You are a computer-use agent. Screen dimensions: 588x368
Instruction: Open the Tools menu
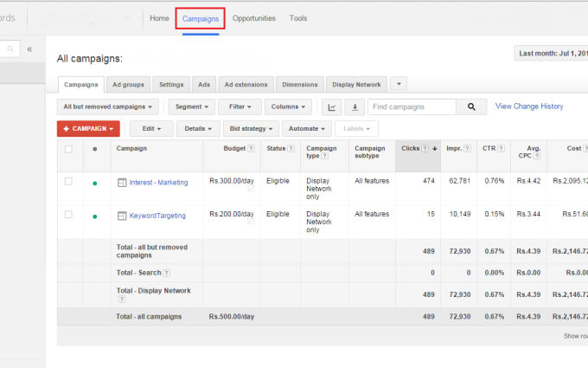tap(298, 18)
